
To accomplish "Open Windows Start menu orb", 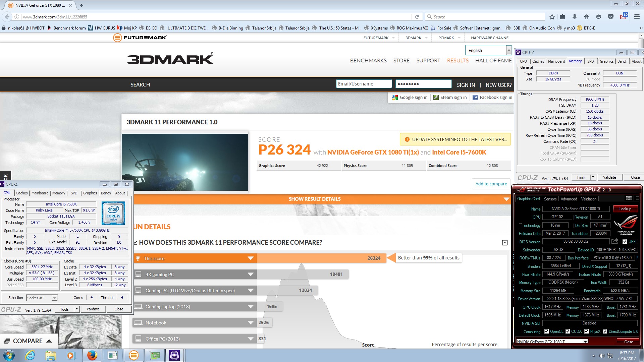I will pos(9,355).
